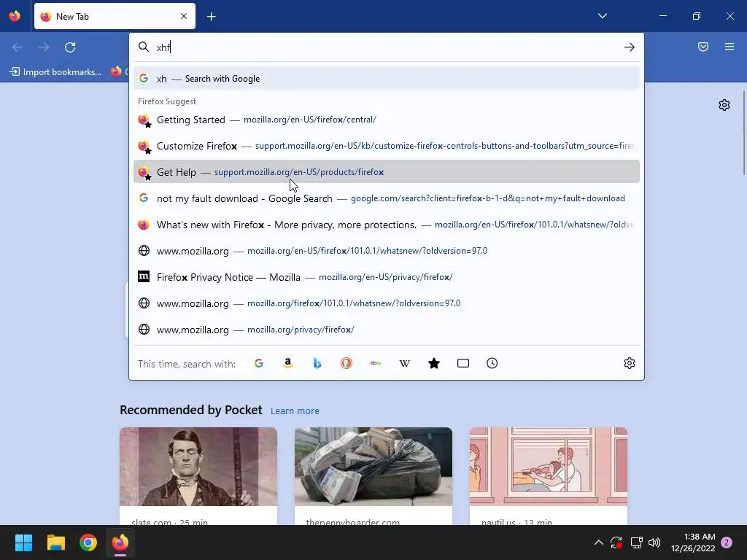The width and height of the screenshot is (747, 560).
Task: Close the New Tab tab
Action: (x=183, y=16)
